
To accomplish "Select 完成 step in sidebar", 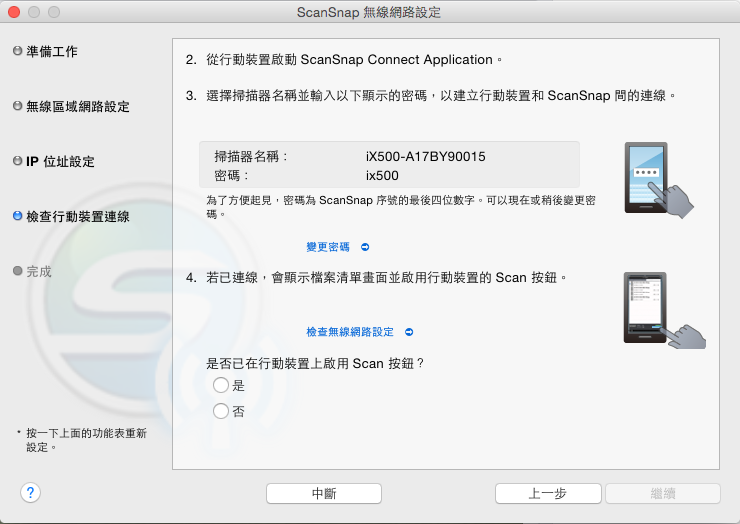I will click(32, 271).
